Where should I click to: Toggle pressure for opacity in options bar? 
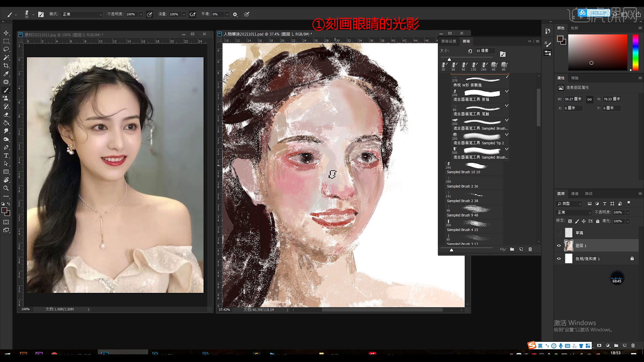point(150,14)
